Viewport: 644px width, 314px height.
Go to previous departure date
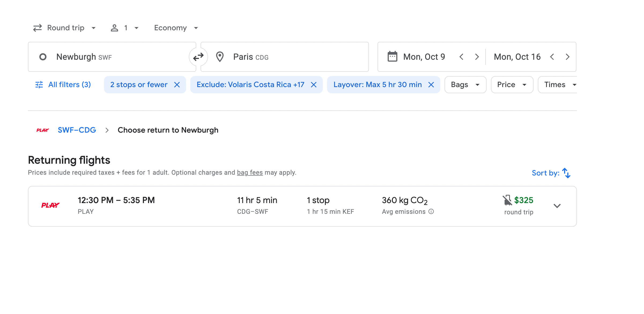461,57
